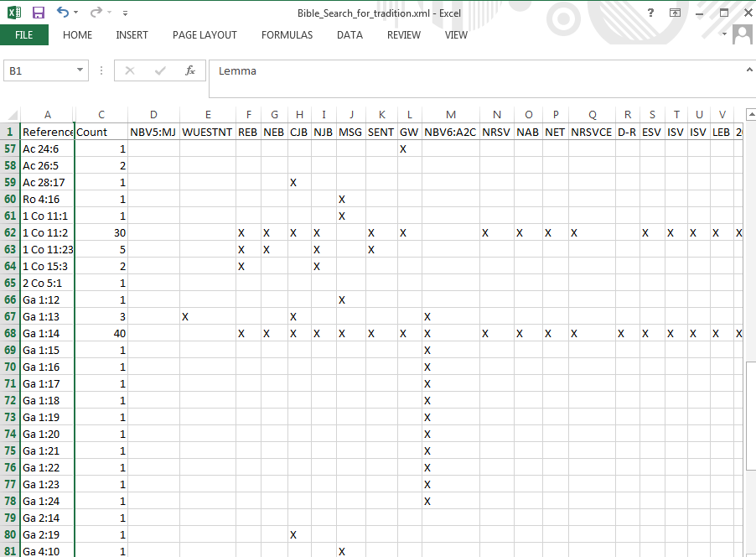
Task: Expand the formula bar chevron
Action: tap(750, 70)
